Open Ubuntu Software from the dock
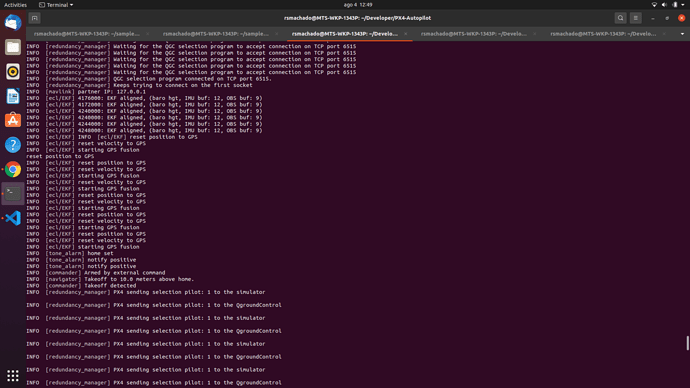This screenshot has width=690, height=388. click(13, 120)
